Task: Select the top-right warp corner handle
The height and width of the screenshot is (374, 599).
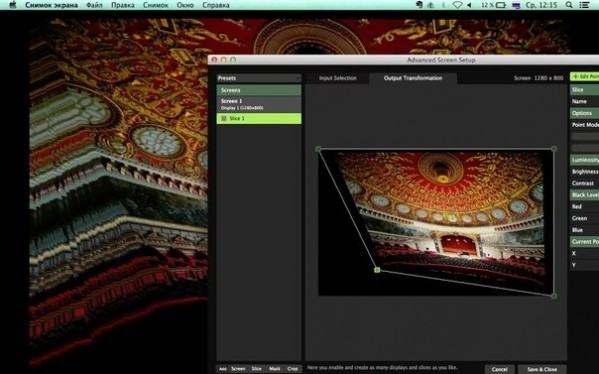Action: [554, 149]
